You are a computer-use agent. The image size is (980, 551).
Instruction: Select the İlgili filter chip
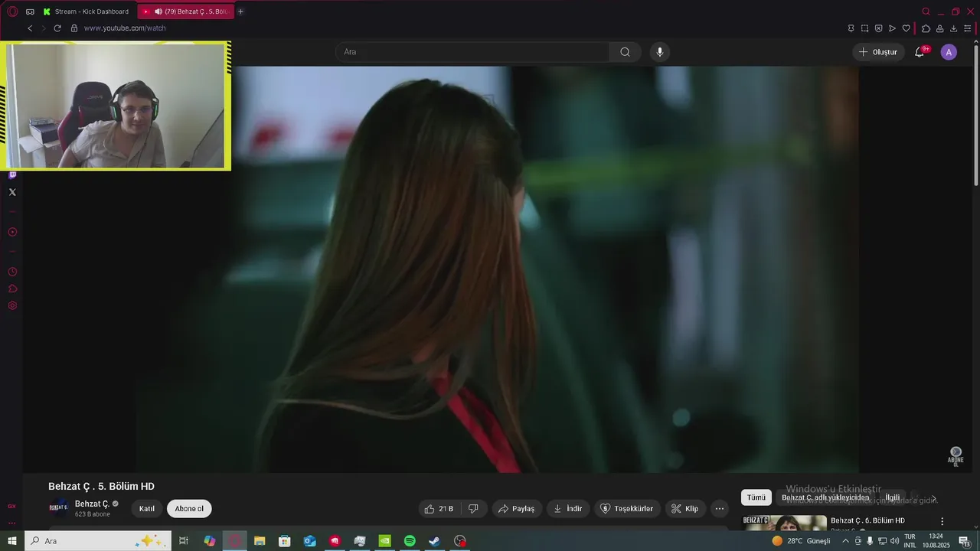pyautogui.click(x=893, y=497)
